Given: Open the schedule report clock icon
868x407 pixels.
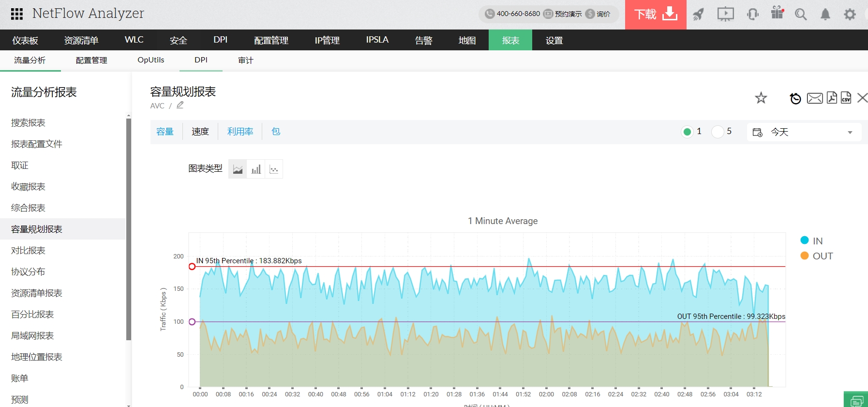Looking at the screenshot, I should click(795, 99).
